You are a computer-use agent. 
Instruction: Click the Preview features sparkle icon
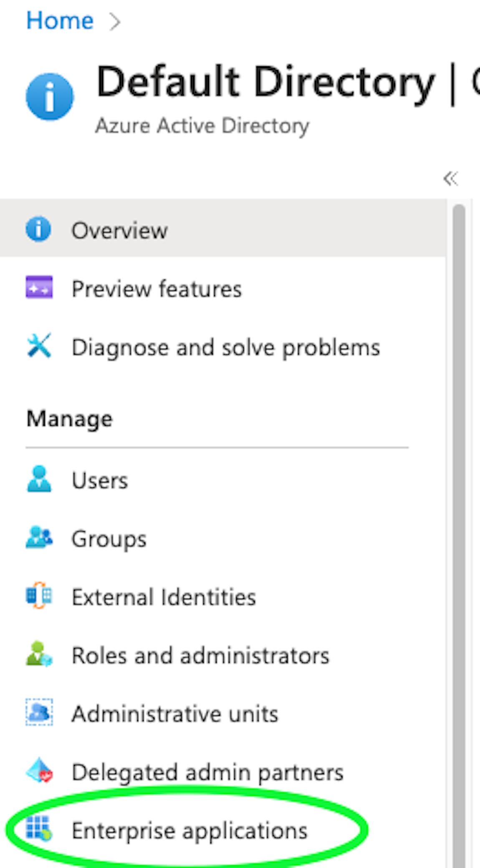point(38,288)
